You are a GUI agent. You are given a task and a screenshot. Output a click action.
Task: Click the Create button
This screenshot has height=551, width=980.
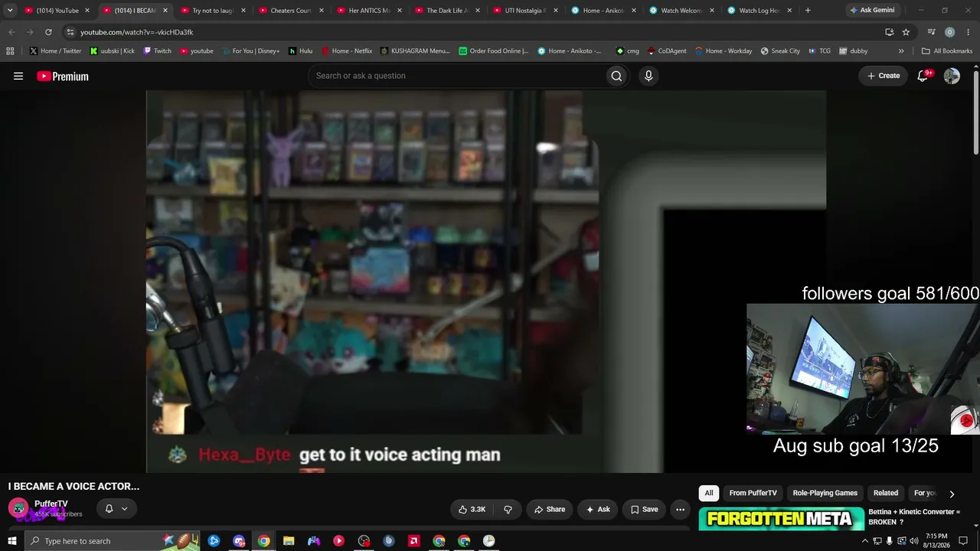pos(884,76)
